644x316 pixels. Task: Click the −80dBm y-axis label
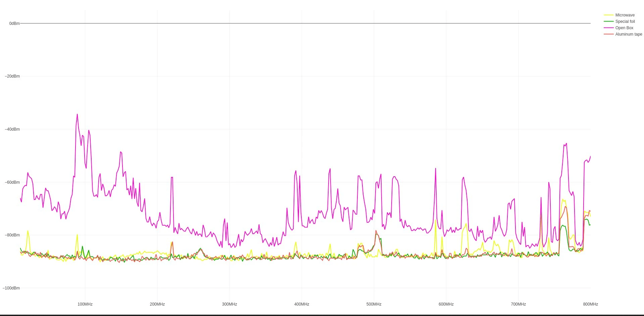point(12,235)
